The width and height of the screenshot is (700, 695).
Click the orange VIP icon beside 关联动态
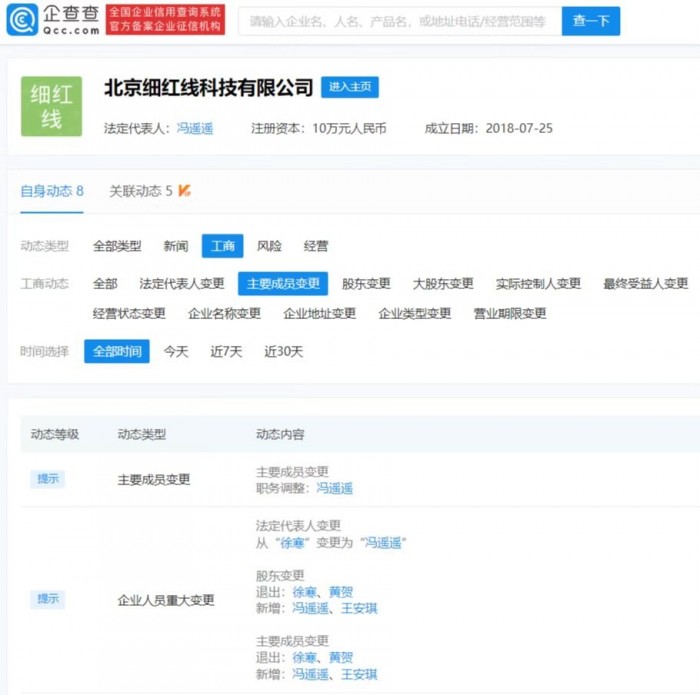click(x=185, y=190)
